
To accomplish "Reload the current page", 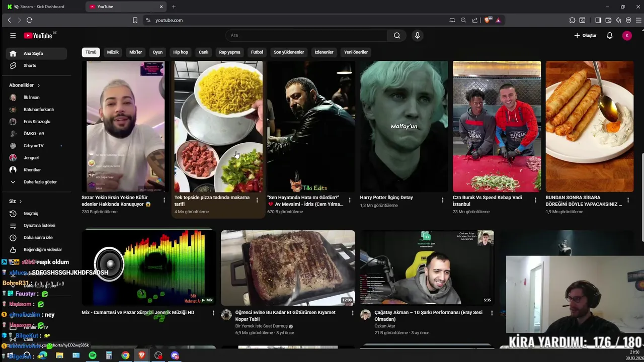I will tap(29, 20).
